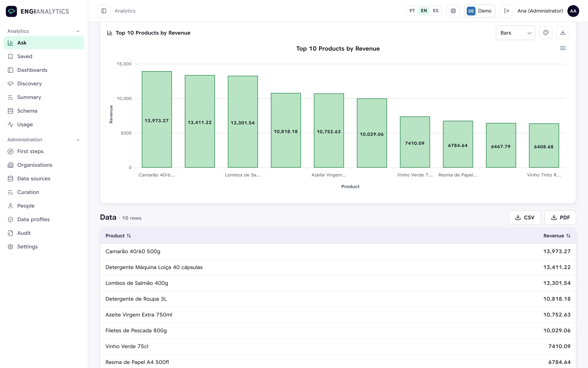Click the Vinho Tinto R... axis label
This screenshot has width=588, height=368.
coord(544,175)
